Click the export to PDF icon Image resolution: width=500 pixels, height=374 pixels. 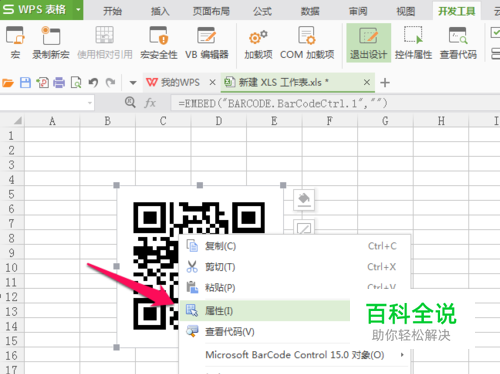42,82
